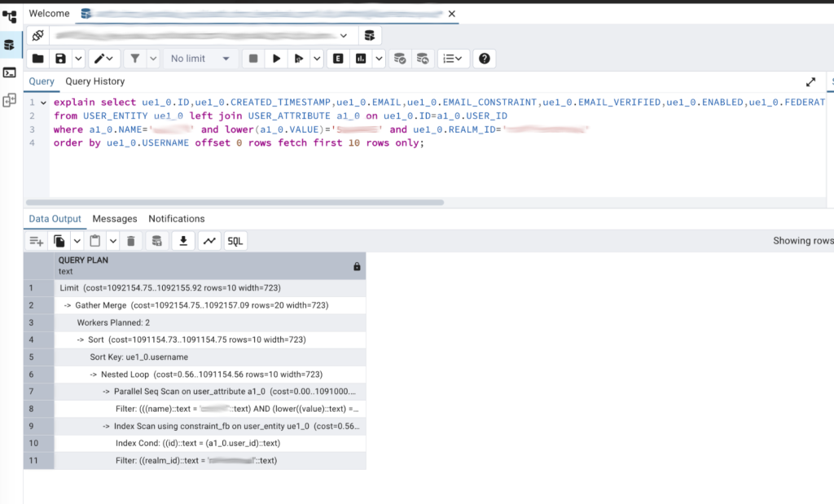Click query line 2 starting with 'from USER_ENTITY'
This screenshot has height=504, width=834.
point(280,116)
